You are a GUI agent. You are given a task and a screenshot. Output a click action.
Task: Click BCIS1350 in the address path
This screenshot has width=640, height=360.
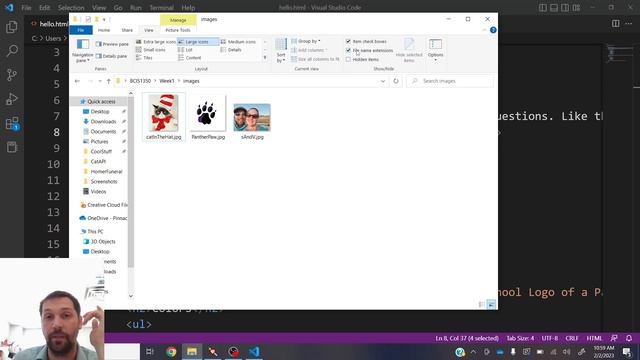140,81
